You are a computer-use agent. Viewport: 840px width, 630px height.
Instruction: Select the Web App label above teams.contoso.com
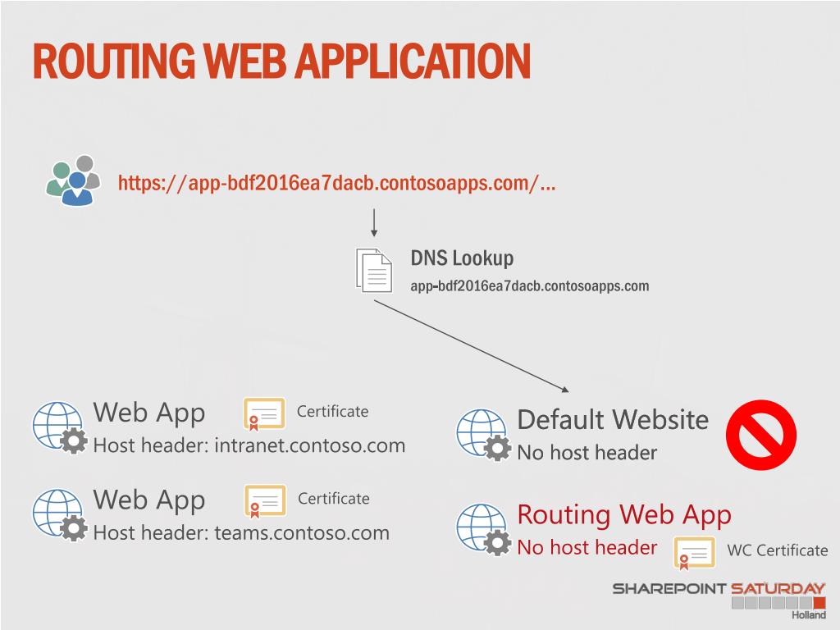tap(149, 501)
